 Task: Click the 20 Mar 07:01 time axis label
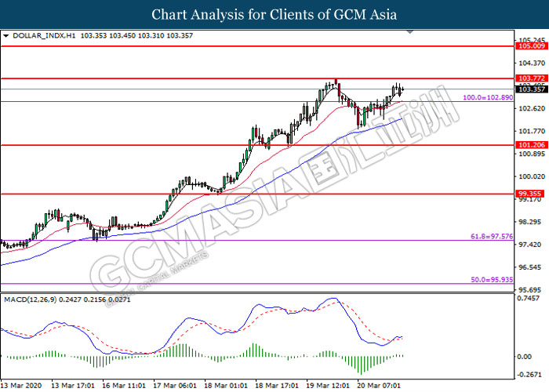[379, 386]
